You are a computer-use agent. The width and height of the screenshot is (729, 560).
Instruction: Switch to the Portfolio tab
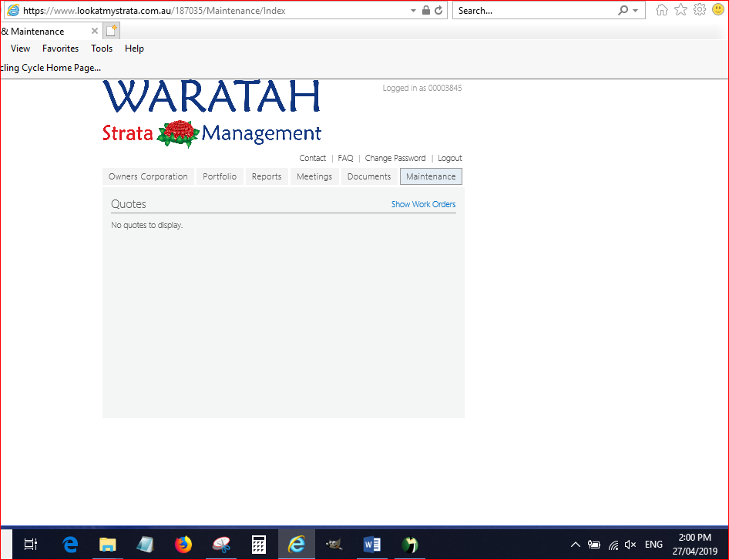click(220, 176)
